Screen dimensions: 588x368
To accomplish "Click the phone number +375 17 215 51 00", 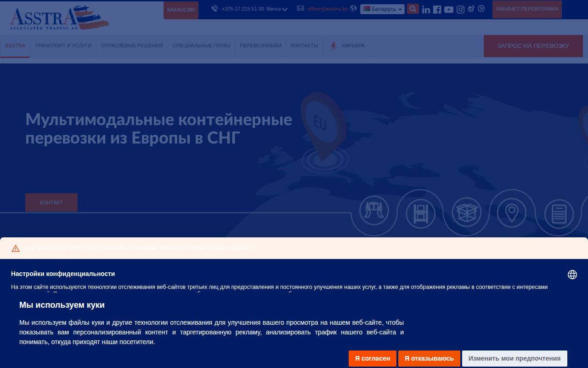I will 243,9.
